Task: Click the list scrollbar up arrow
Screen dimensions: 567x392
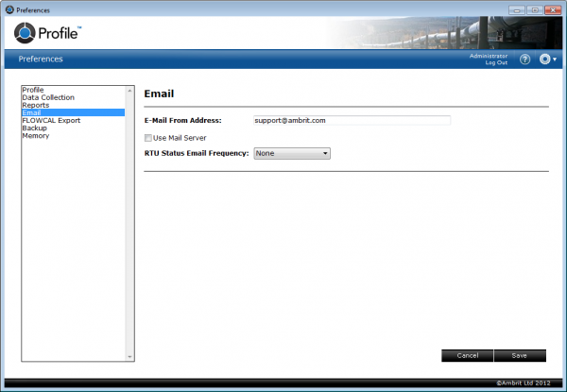Action: pyautogui.click(x=129, y=91)
